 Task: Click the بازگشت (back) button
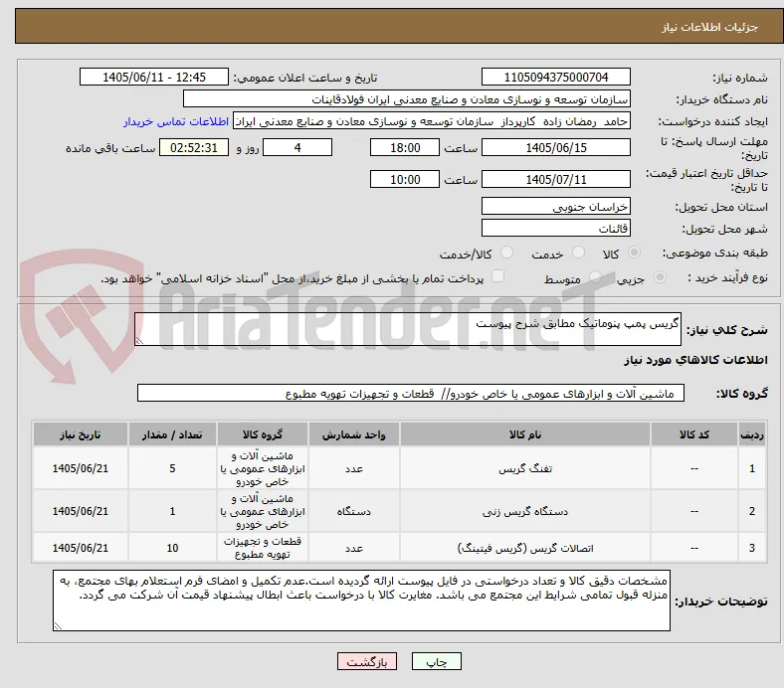coord(367,661)
